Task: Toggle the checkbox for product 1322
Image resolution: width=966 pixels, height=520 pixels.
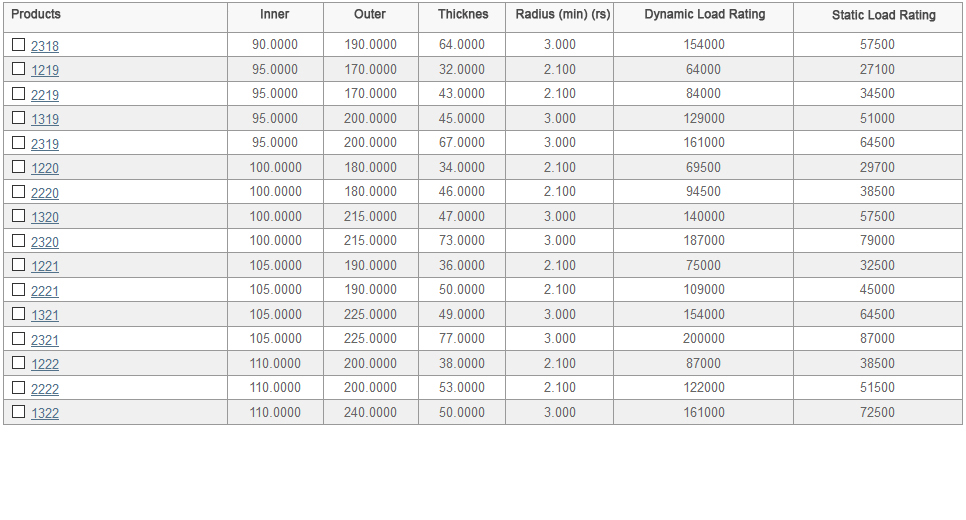Action: 19,412
